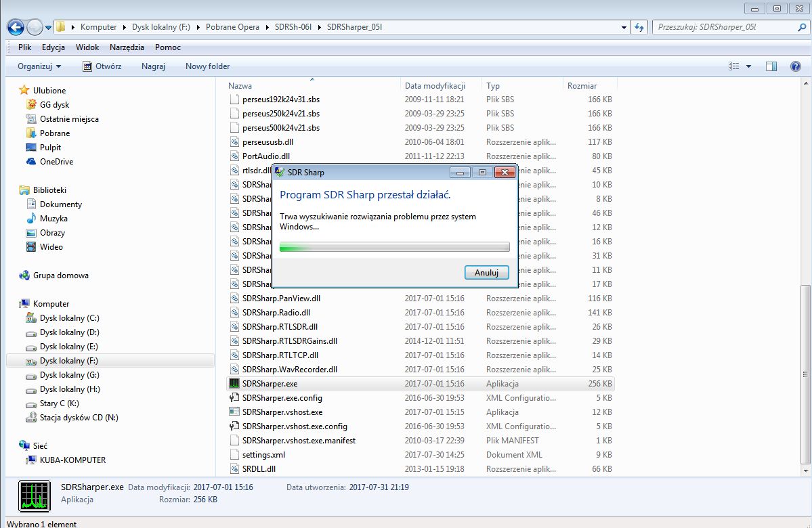Click the Otwórz toolbar button
This screenshot has width=812, height=528.
(102, 66)
